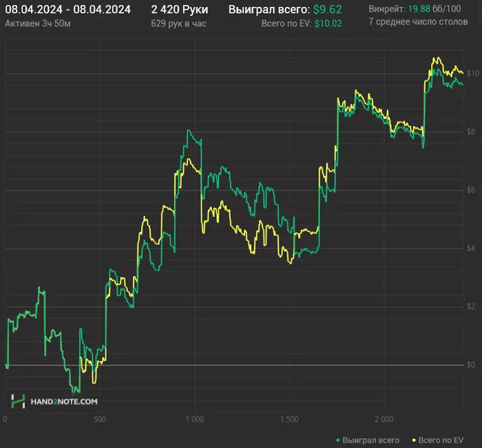The width and height of the screenshot is (482, 448).
Task: Click the 'Активен 3ч 50м' active time
Action: pyautogui.click(x=38, y=23)
